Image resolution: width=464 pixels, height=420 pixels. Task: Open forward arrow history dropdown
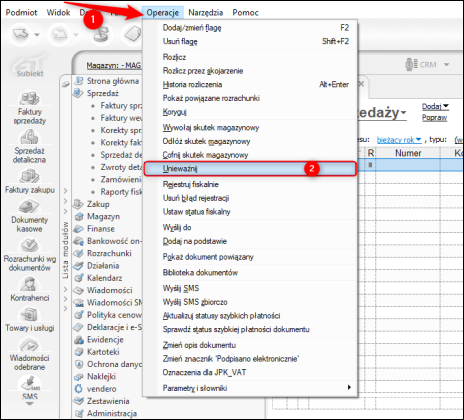(76, 34)
